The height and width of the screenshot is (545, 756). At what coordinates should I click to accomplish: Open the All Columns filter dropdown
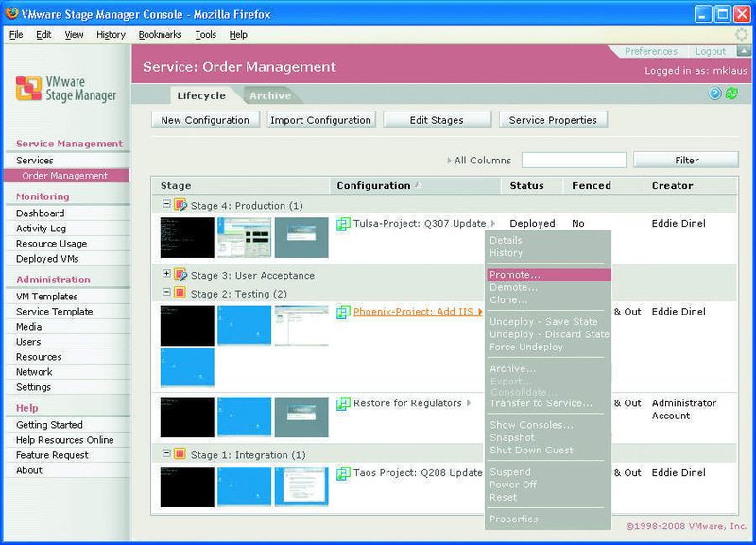tap(479, 161)
